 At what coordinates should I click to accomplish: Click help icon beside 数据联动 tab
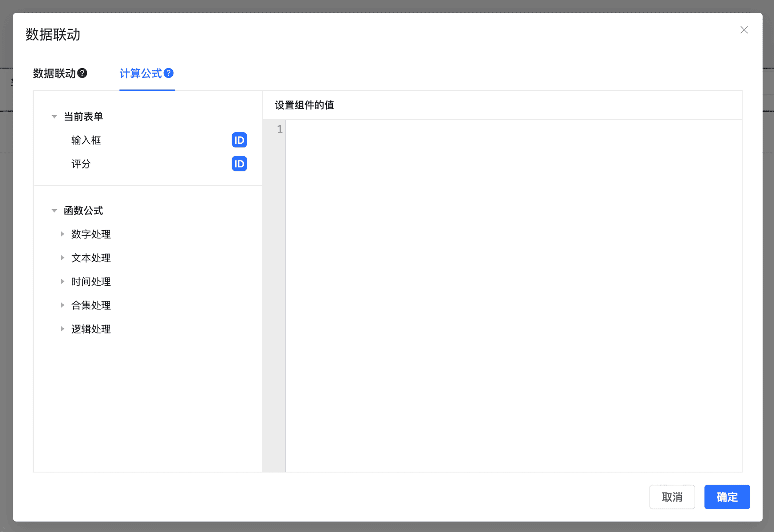(82, 73)
